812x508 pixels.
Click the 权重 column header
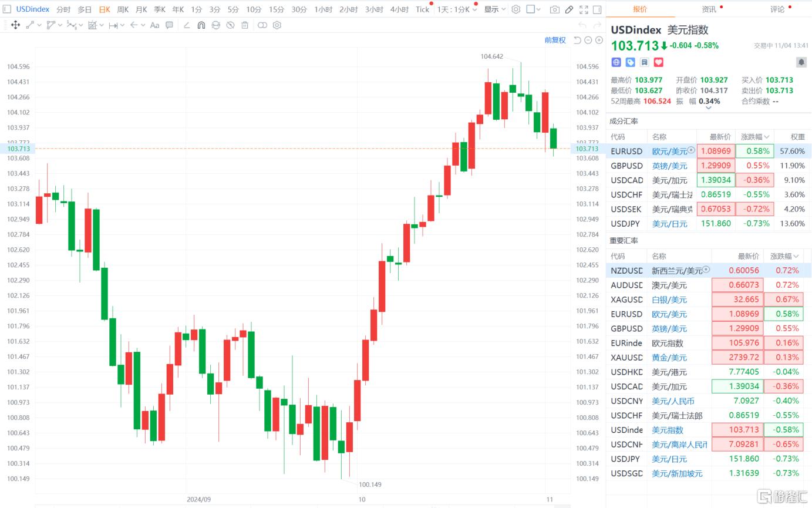tap(797, 137)
